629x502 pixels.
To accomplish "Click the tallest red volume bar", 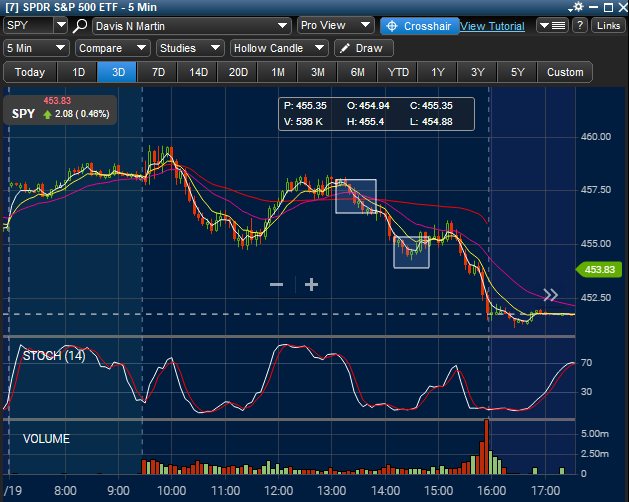I will (486, 447).
